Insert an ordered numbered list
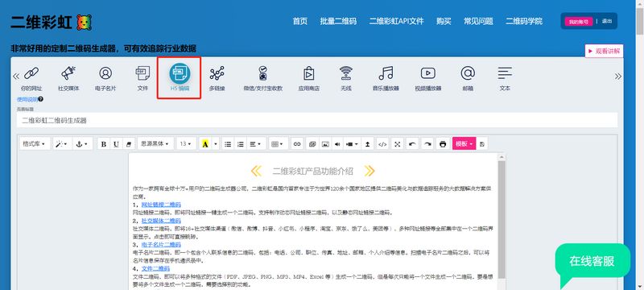644x290 pixels. tap(240, 143)
